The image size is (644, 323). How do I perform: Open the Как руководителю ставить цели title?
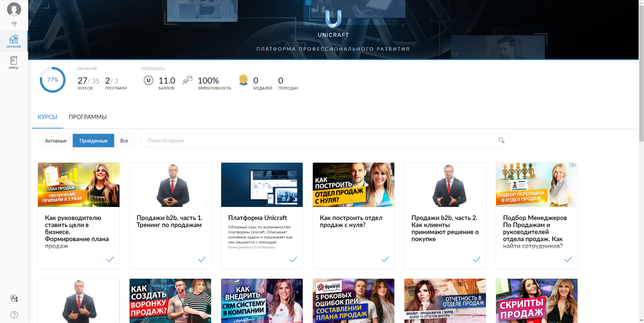pos(77,232)
